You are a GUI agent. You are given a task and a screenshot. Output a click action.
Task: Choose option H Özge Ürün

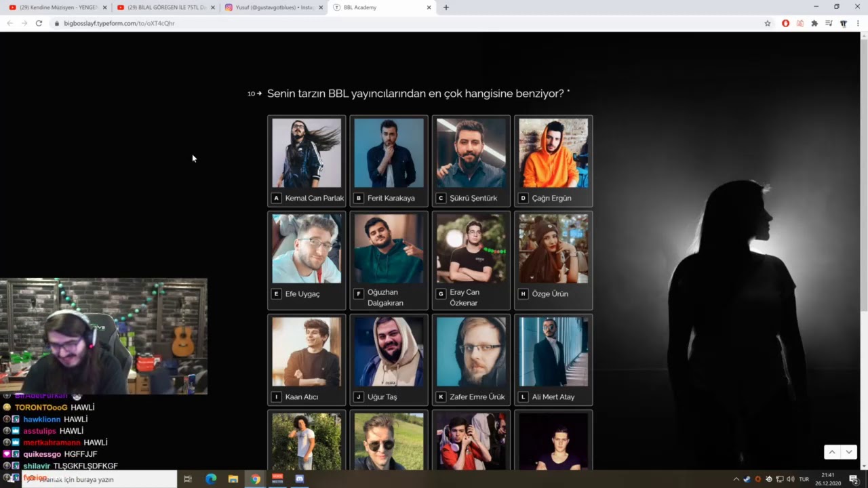553,260
